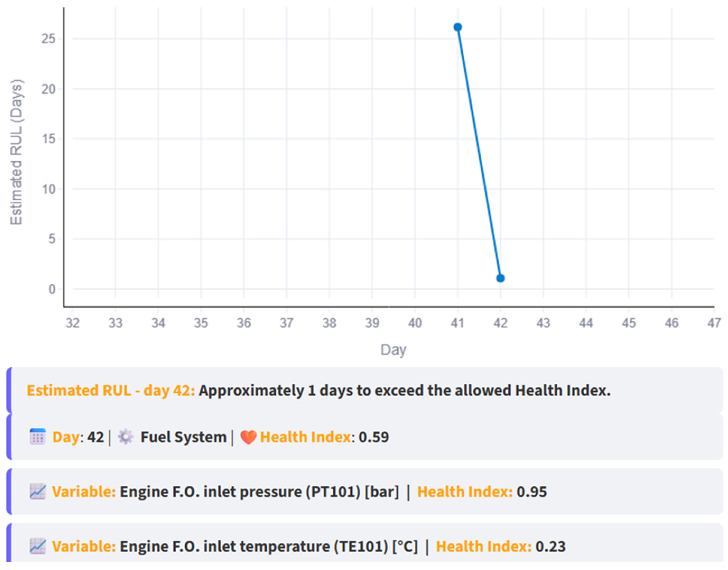The width and height of the screenshot is (728, 570).
Task: Click the Fuel System label
Action: (183, 437)
